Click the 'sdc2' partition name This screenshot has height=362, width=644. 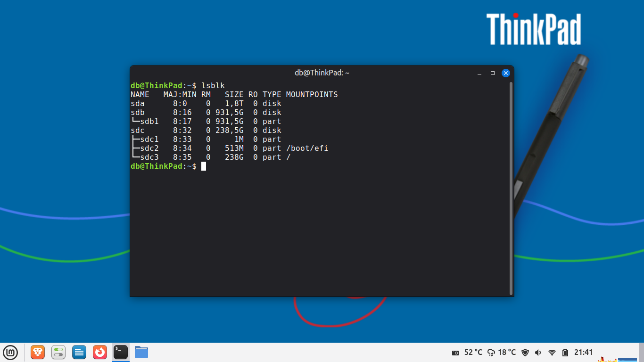(x=149, y=148)
